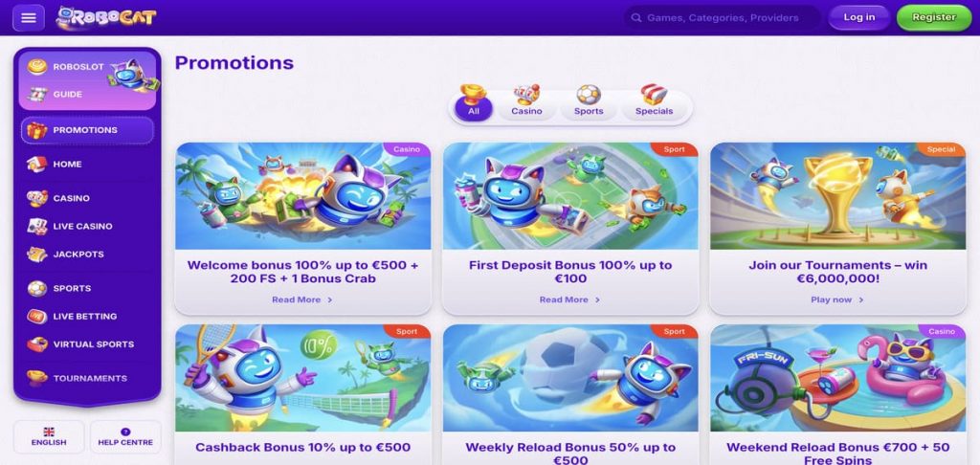Expand Read More on Welcome bonus
The image size is (980, 465).
(x=302, y=300)
